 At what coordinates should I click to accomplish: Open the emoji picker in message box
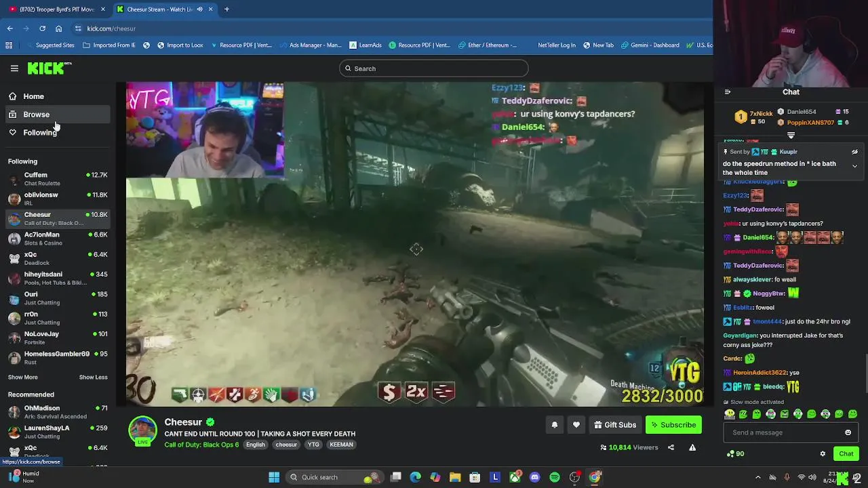[x=848, y=432]
